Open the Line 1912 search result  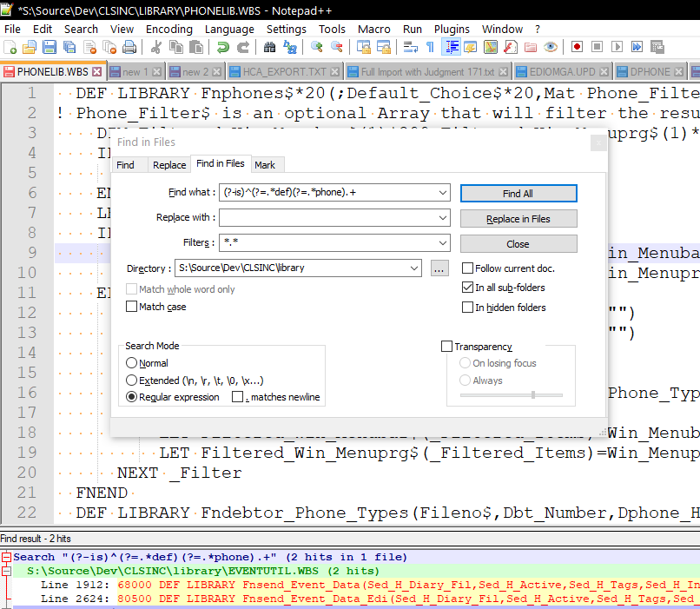370,585
